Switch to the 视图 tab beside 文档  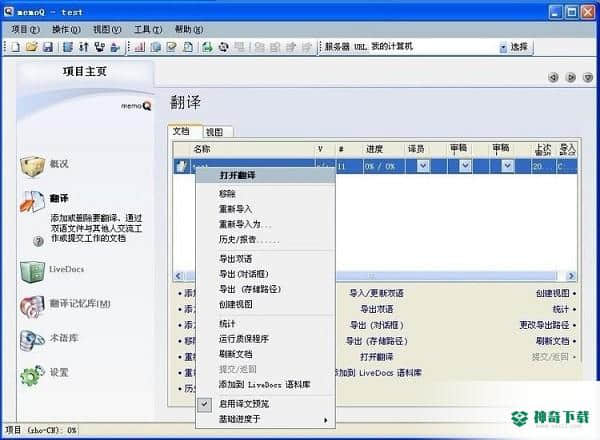[x=218, y=132]
